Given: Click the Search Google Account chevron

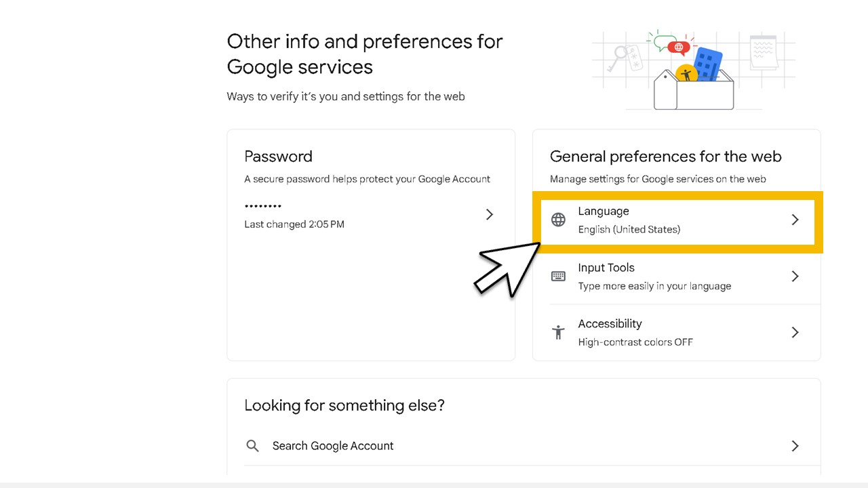Looking at the screenshot, I should coord(795,445).
